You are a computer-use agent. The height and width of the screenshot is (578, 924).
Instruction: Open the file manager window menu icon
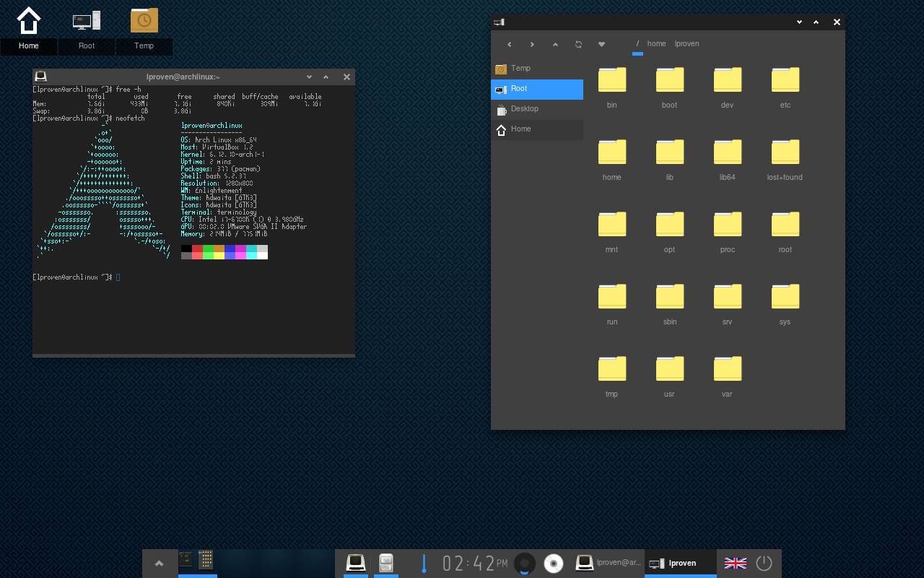pyautogui.click(x=499, y=22)
